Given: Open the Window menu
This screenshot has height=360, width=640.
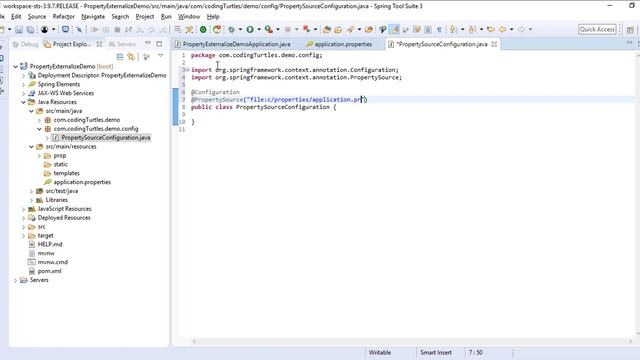Looking at the screenshot, I should click(189, 17).
